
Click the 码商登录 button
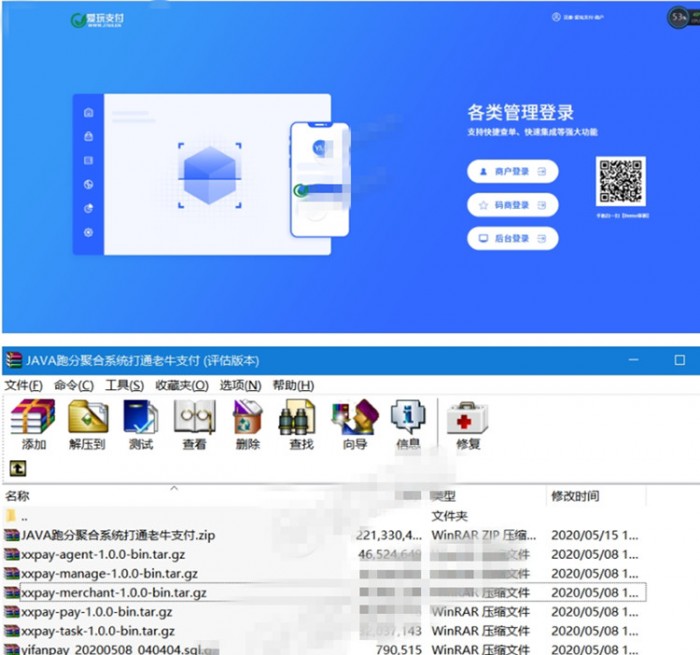(512, 205)
